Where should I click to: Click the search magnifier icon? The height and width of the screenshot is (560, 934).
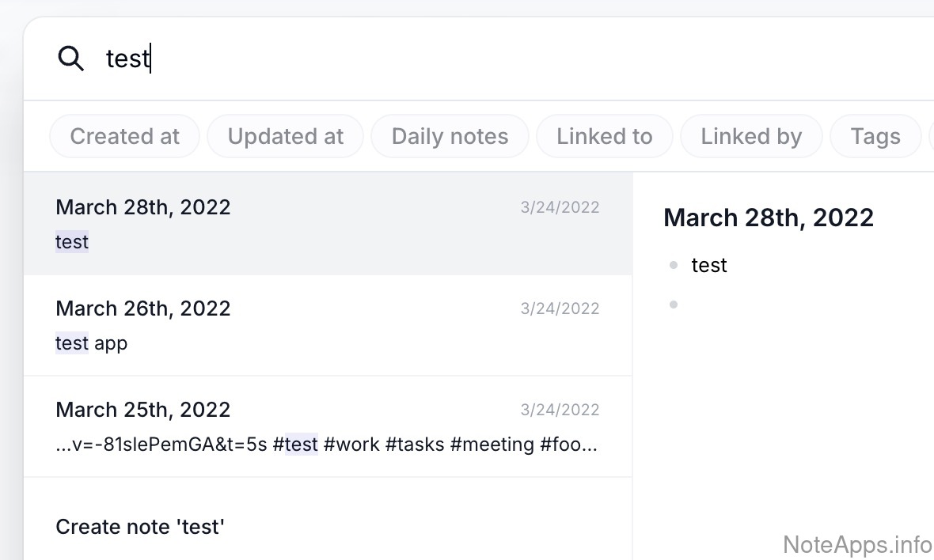pyautogui.click(x=71, y=59)
